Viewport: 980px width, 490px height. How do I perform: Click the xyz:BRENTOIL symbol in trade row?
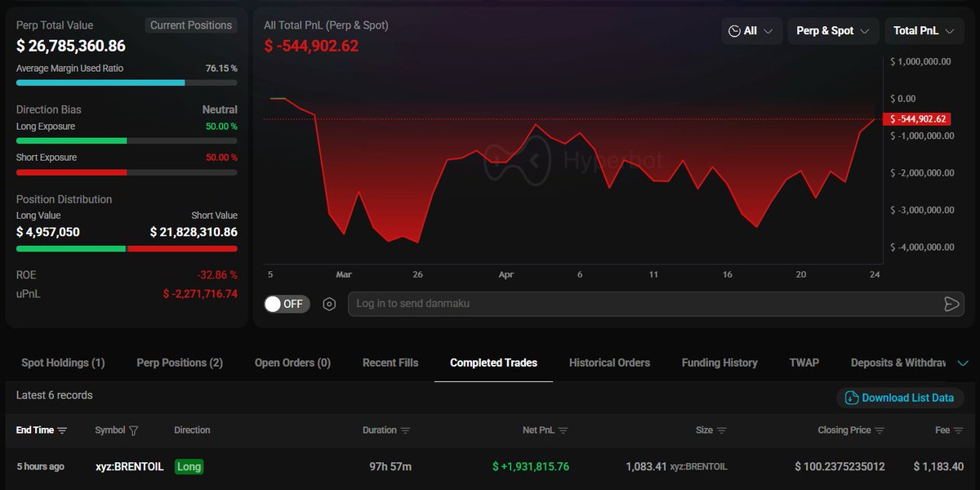tap(129, 467)
